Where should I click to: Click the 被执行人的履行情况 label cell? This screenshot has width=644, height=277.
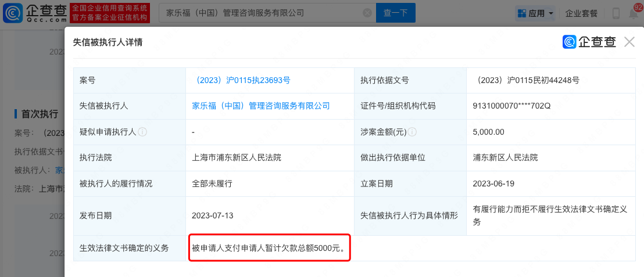coord(130,184)
